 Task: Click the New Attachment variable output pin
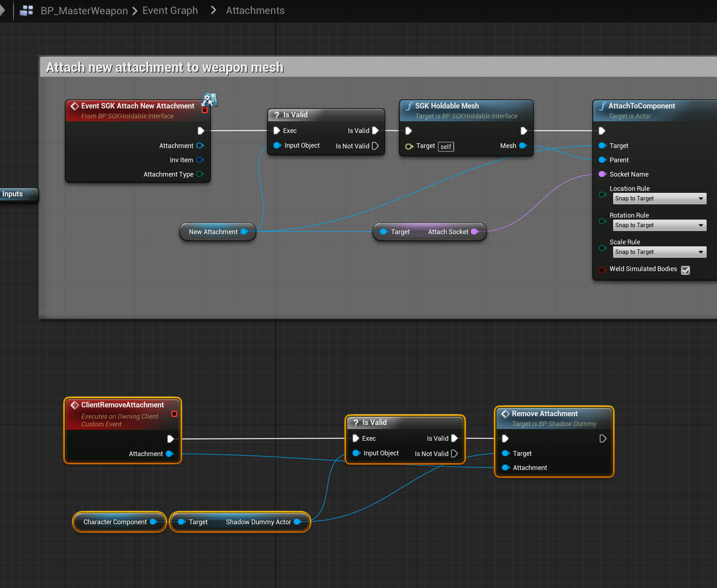point(244,232)
